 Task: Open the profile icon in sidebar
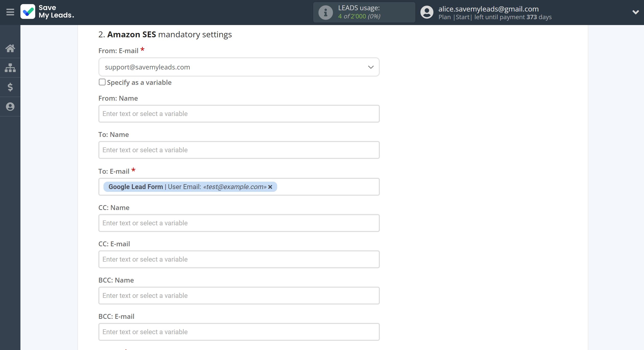pos(10,107)
